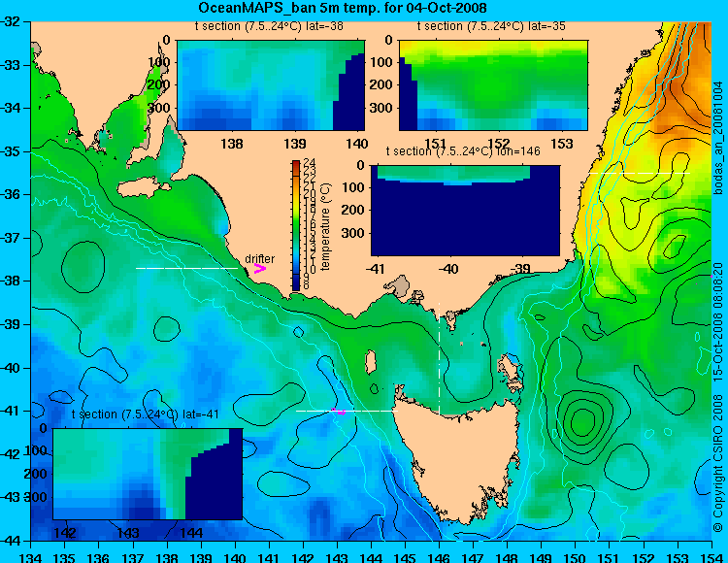Click the white dashed section line at latitude -41
The height and width of the screenshot is (563, 728).
coord(347,411)
